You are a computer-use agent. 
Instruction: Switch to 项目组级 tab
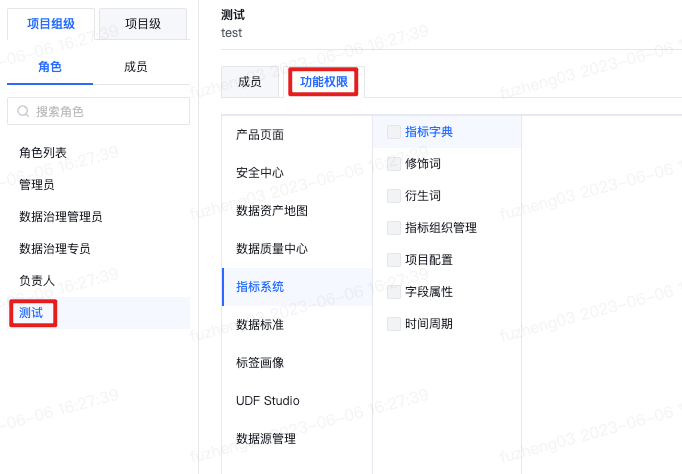pos(51,23)
